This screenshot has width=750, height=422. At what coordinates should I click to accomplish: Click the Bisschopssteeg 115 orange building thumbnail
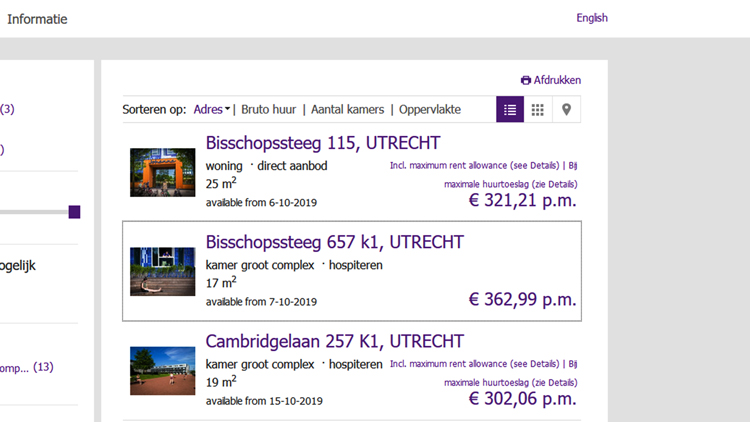(x=162, y=173)
